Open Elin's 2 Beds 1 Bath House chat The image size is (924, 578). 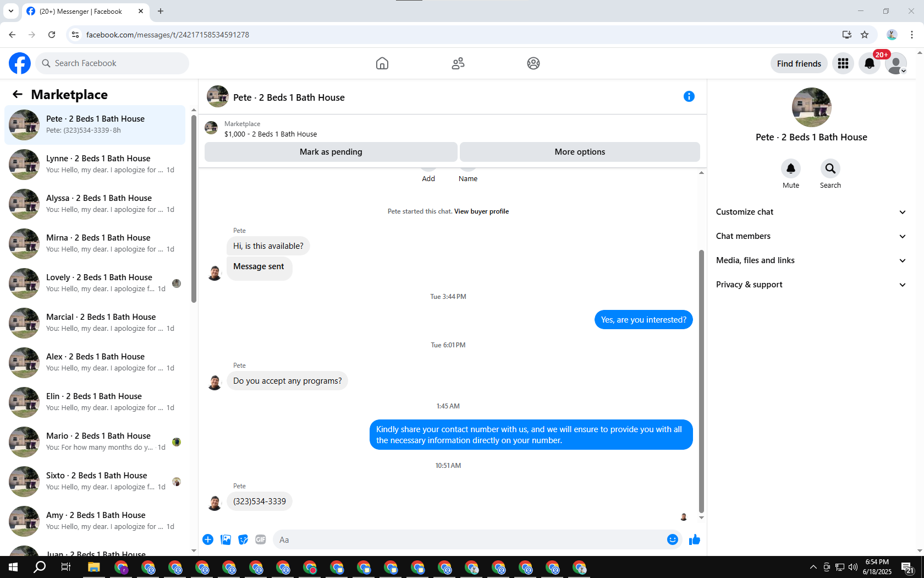95,402
